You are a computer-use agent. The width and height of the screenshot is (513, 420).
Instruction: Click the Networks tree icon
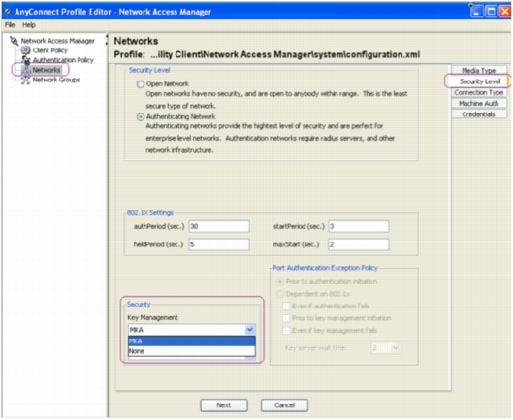tap(26, 70)
